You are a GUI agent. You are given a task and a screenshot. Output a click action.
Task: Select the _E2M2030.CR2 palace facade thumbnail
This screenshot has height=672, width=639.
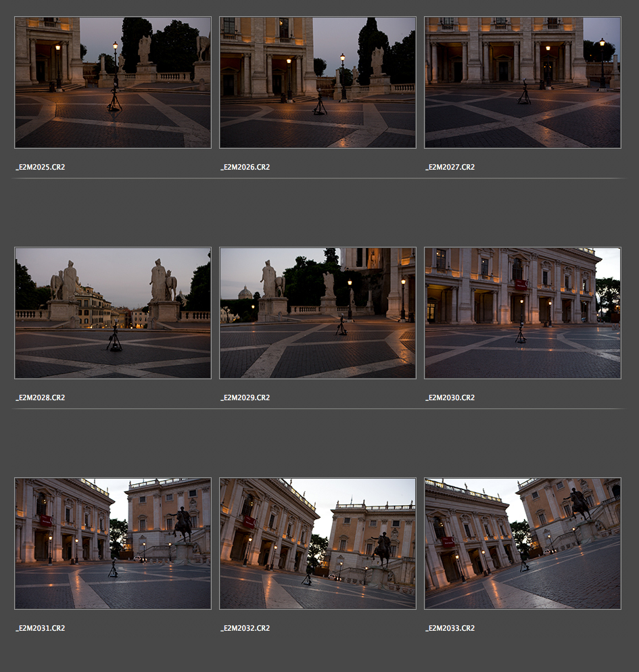(x=522, y=313)
